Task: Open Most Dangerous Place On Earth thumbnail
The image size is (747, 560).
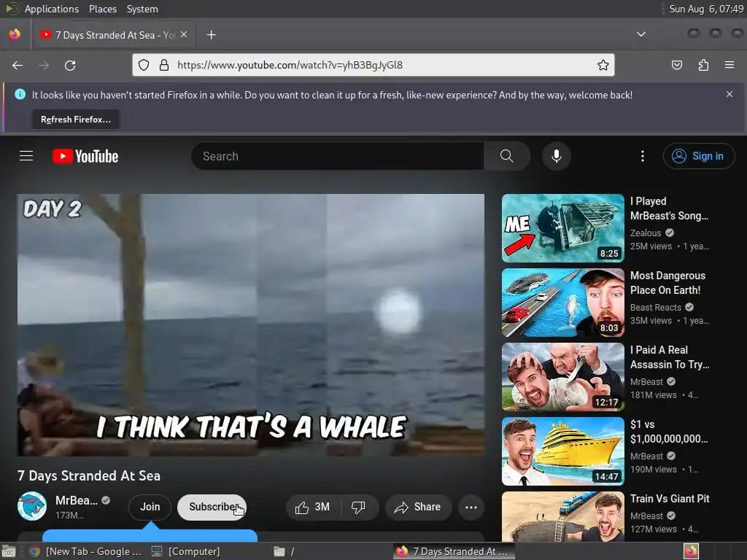Action: coord(563,303)
